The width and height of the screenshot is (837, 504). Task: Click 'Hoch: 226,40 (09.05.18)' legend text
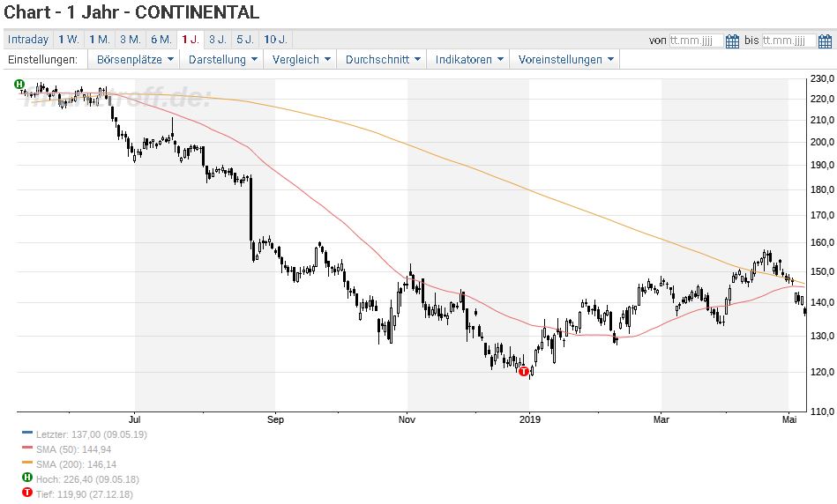click(87, 479)
